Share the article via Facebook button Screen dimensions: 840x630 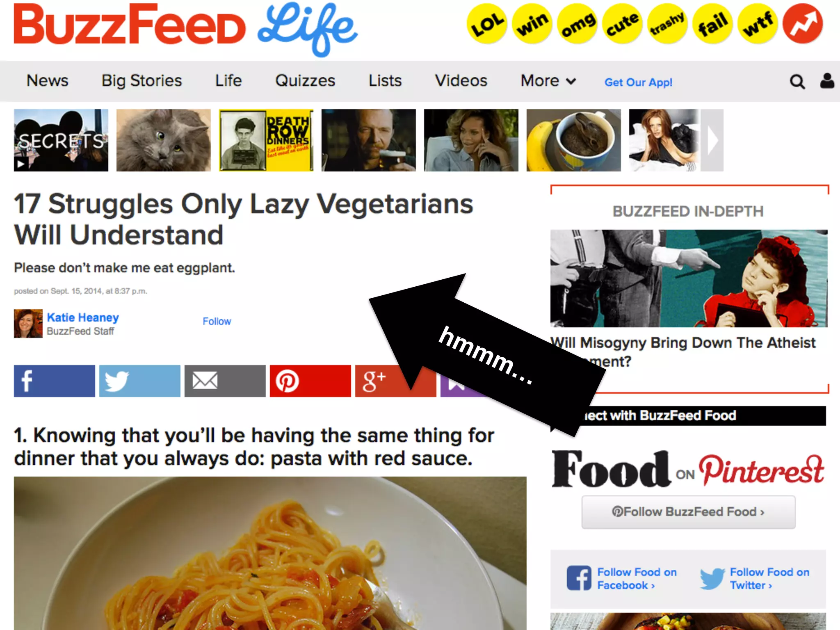coord(55,381)
